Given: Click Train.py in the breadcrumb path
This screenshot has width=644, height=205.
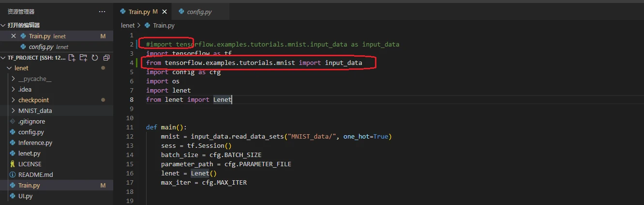Looking at the screenshot, I should 164,25.
